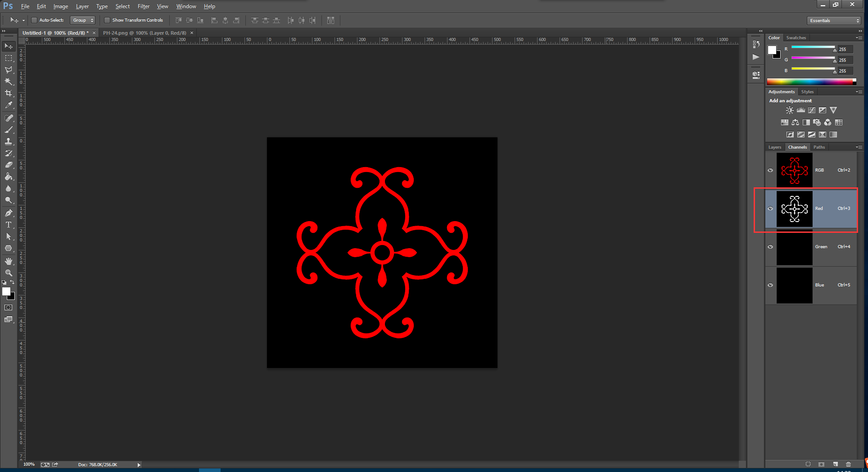
Task: Add a Color Balance adjustment
Action: tap(796, 123)
